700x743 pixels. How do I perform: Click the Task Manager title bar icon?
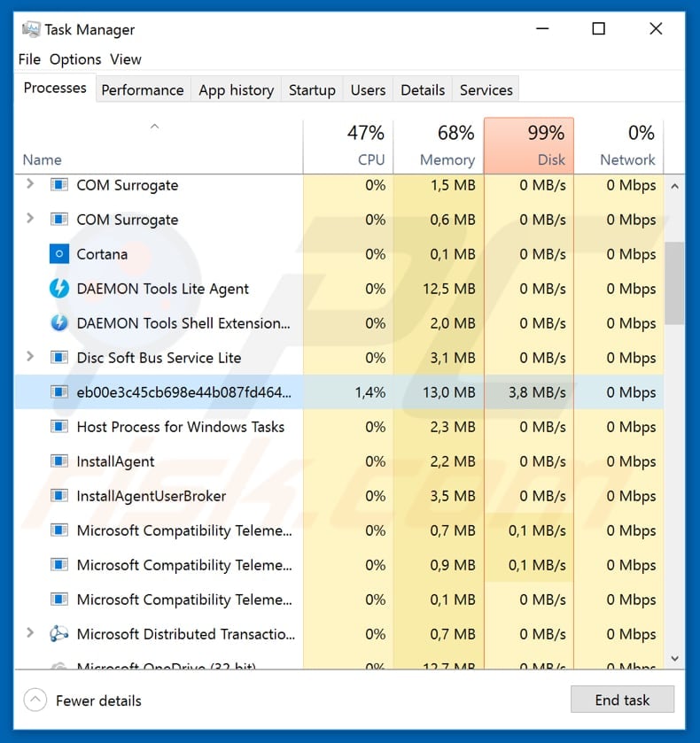tap(31, 29)
